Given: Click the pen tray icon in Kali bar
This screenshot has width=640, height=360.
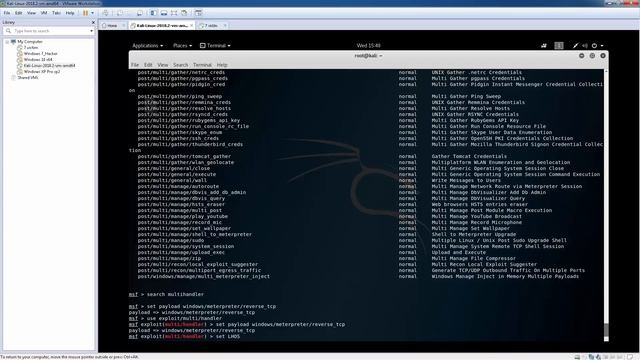Looking at the screenshot, I should pos(576,46).
